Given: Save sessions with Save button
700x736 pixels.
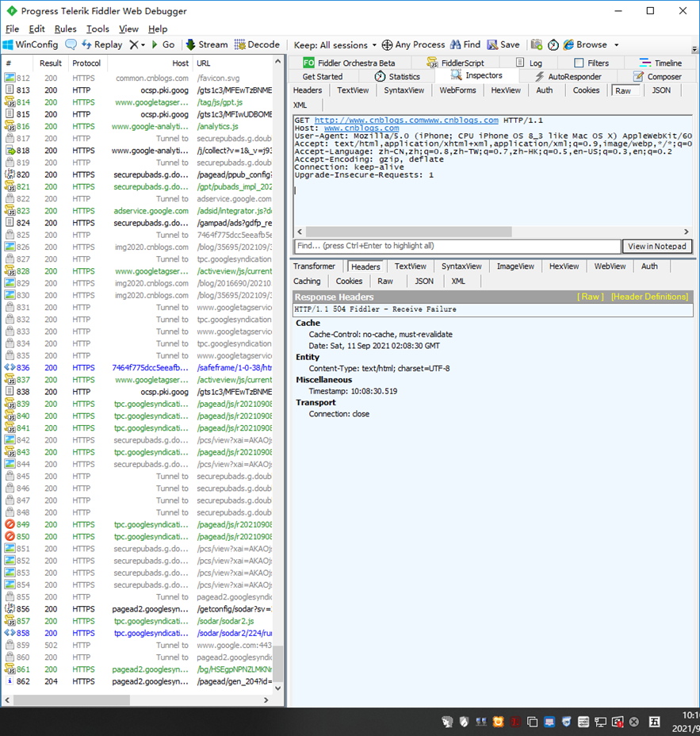Looking at the screenshot, I should [503, 44].
